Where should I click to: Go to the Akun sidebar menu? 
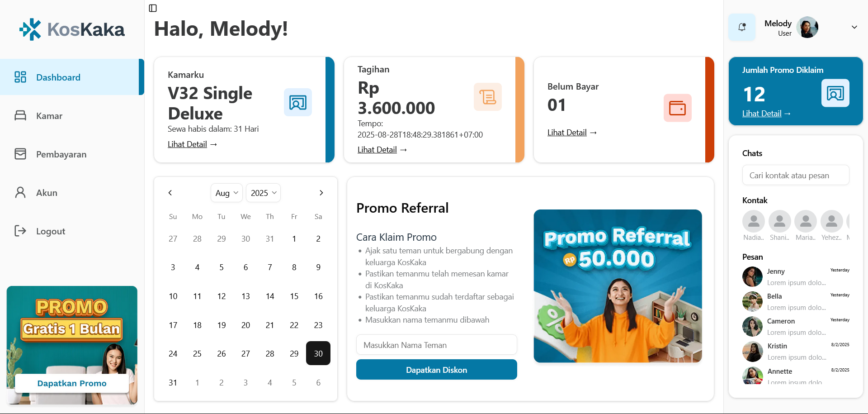pos(47,193)
